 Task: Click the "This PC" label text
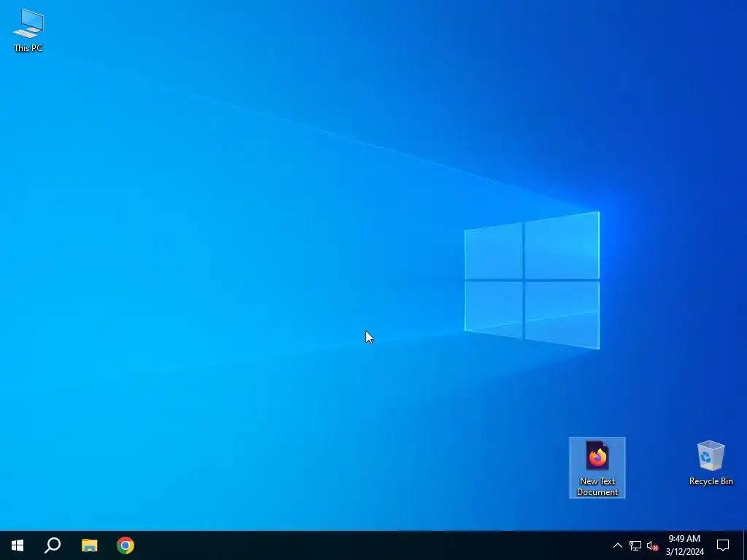pyautogui.click(x=28, y=47)
